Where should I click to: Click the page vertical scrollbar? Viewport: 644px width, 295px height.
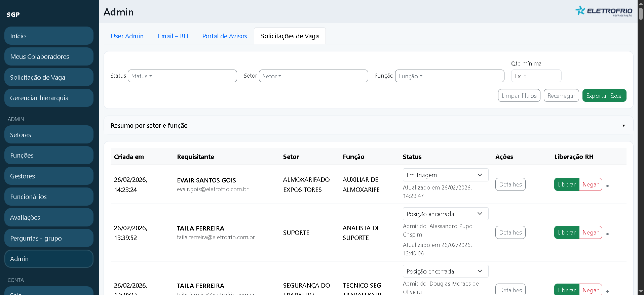pyautogui.click(x=641, y=13)
